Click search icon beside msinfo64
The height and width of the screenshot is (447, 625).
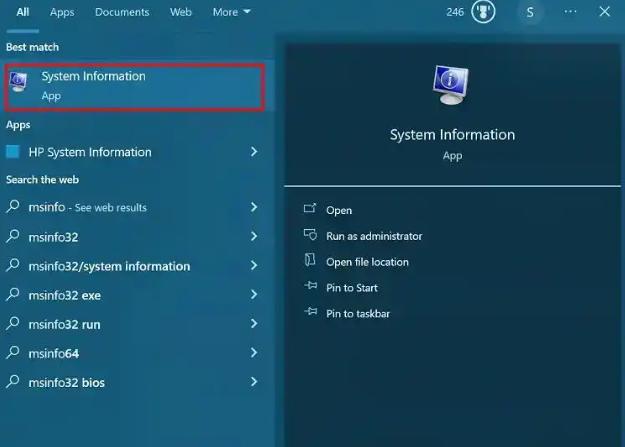[x=13, y=352]
